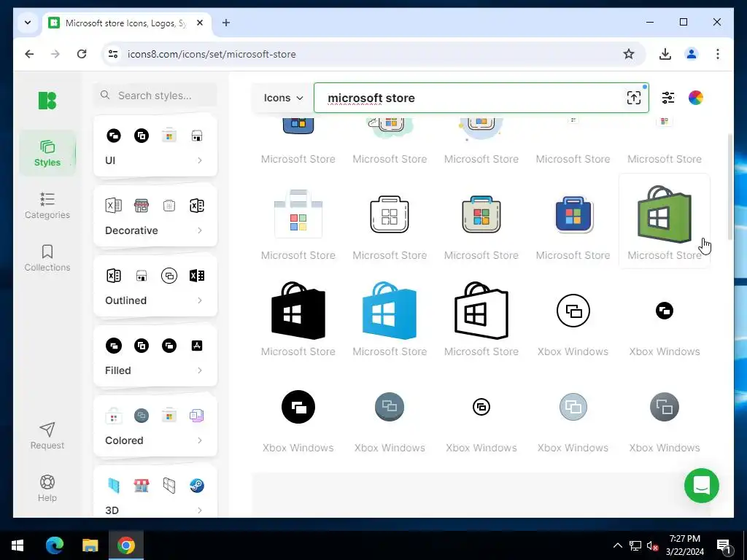This screenshot has width=747, height=560.
Task: Click the search-by-image upload icon
Action: coord(634,98)
